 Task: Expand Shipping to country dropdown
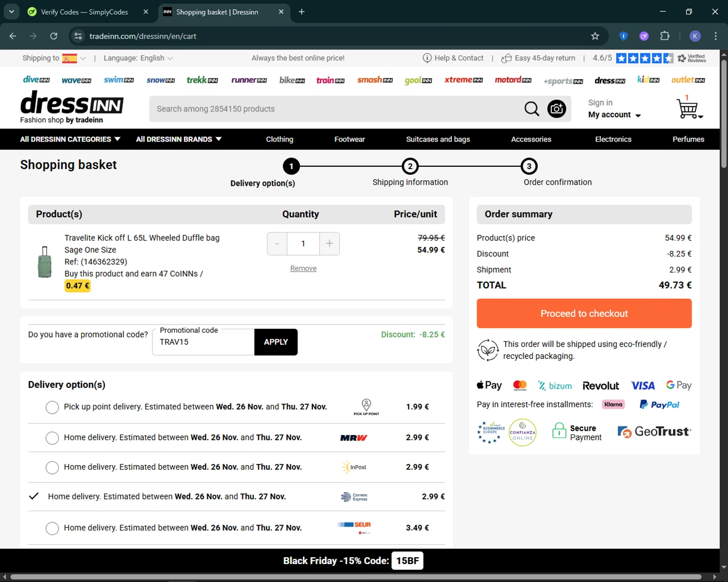point(74,58)
